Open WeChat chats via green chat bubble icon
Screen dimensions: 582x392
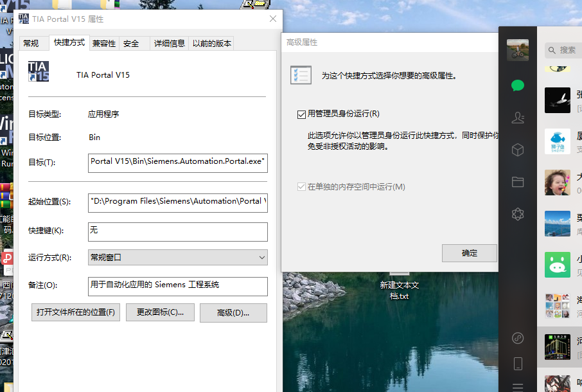[x=518, y=85]
